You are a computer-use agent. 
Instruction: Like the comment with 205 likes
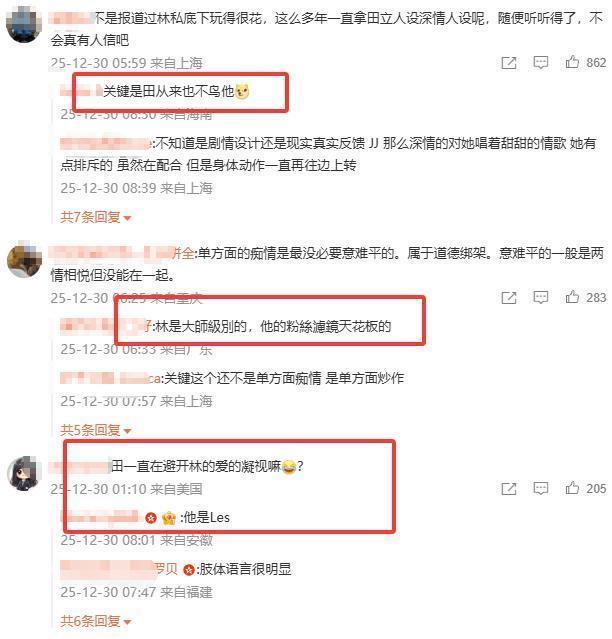click(572, 488)
